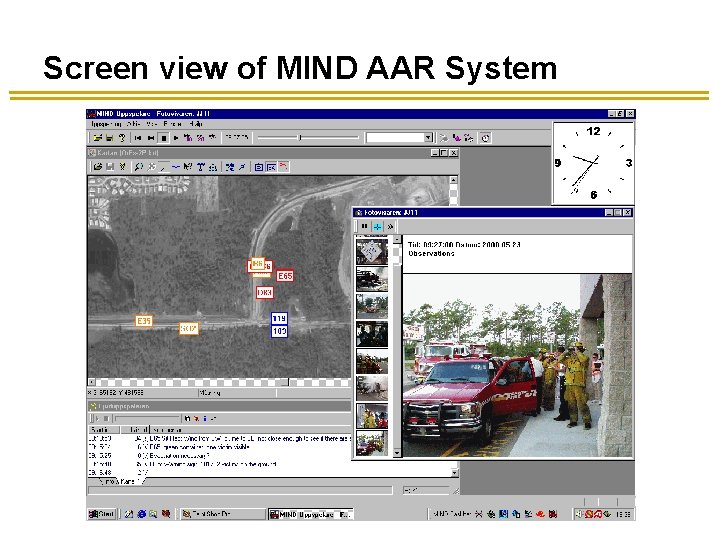Progress slider in the Ljuduppspelaren panel toolbar

point(147,418)
